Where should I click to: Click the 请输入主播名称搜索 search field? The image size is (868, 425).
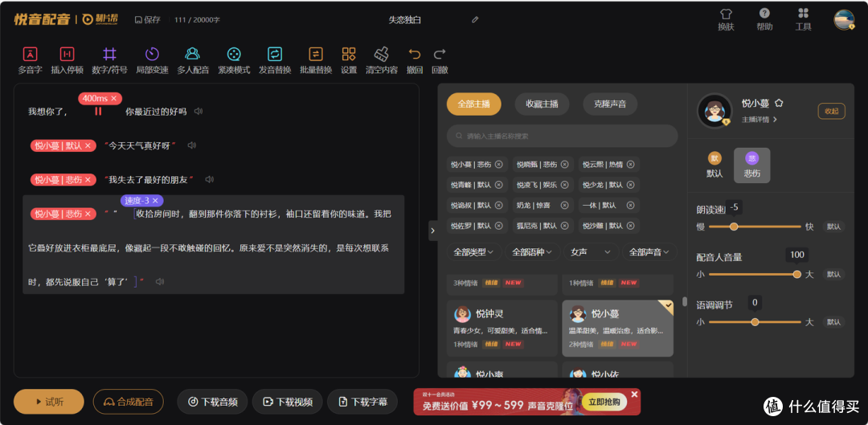(x=563, y=136)
